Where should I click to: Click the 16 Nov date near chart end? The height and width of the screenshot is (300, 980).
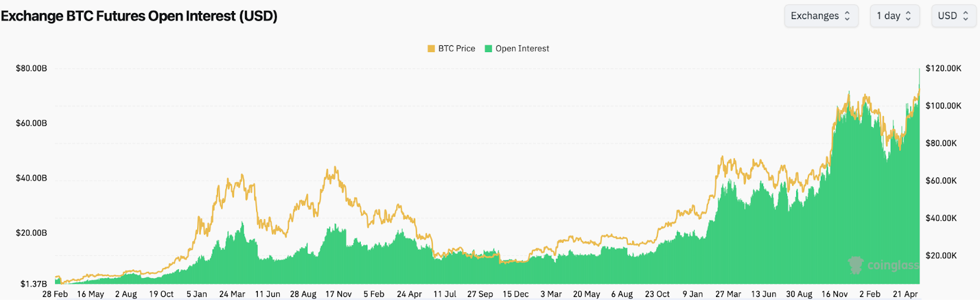pos(835,294)
